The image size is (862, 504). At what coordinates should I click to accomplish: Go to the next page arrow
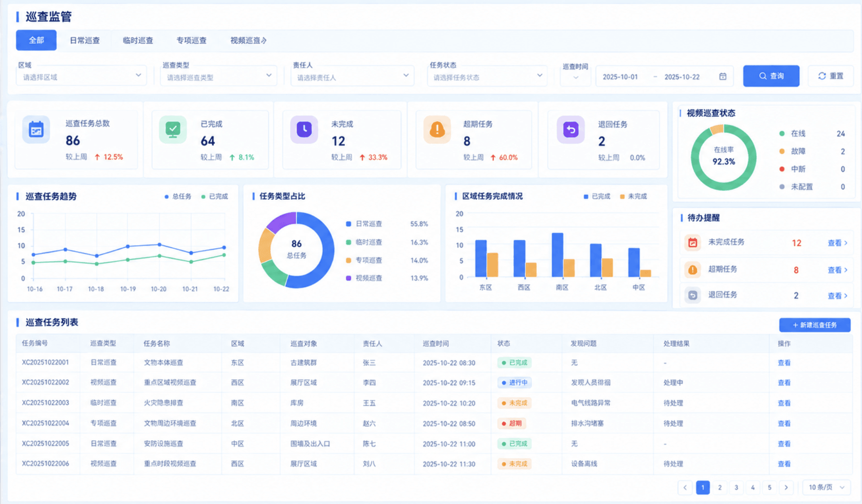point(786,487)
